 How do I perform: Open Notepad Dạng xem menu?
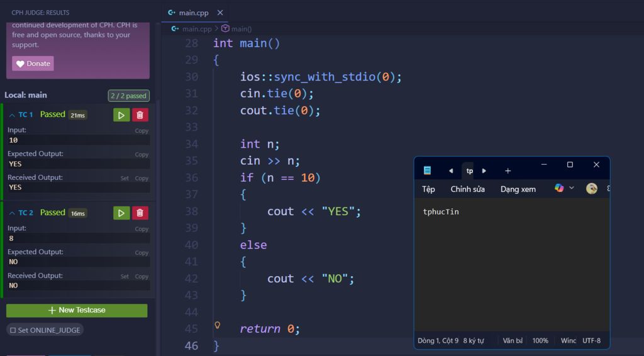point(518,189)
